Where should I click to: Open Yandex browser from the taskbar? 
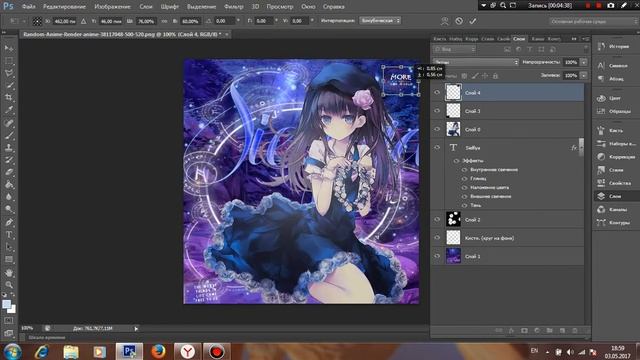point(187,351)
